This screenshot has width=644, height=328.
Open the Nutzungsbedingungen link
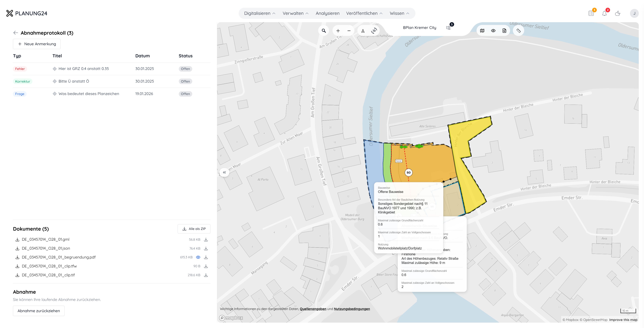click(352, 309)
